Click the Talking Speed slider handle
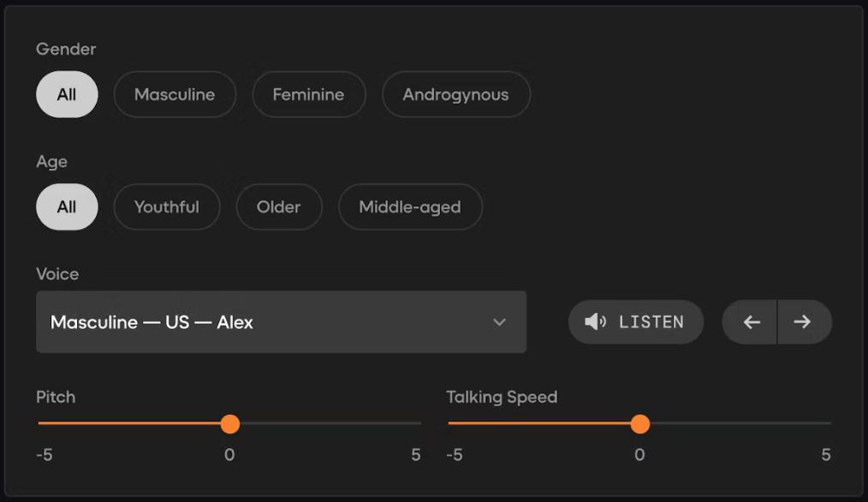This screenshot has width=868, height=502. pos(639,424)
